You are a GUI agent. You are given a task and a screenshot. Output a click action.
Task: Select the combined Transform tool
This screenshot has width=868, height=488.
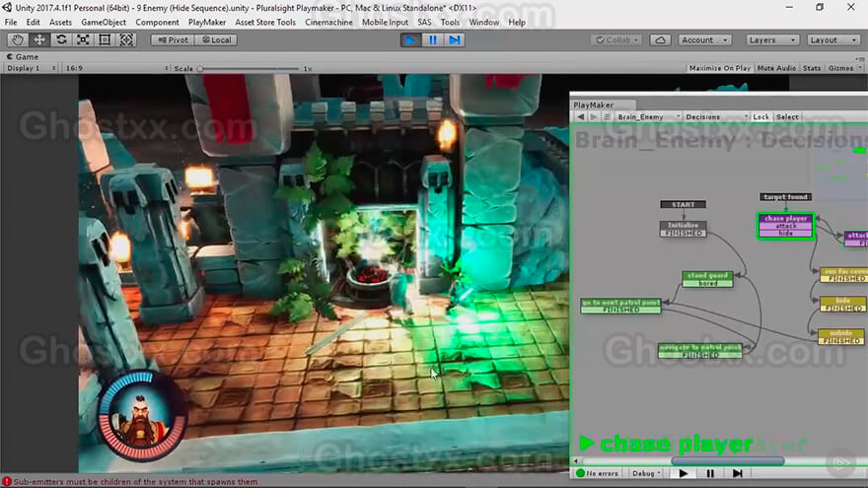[x=126, y=39]
